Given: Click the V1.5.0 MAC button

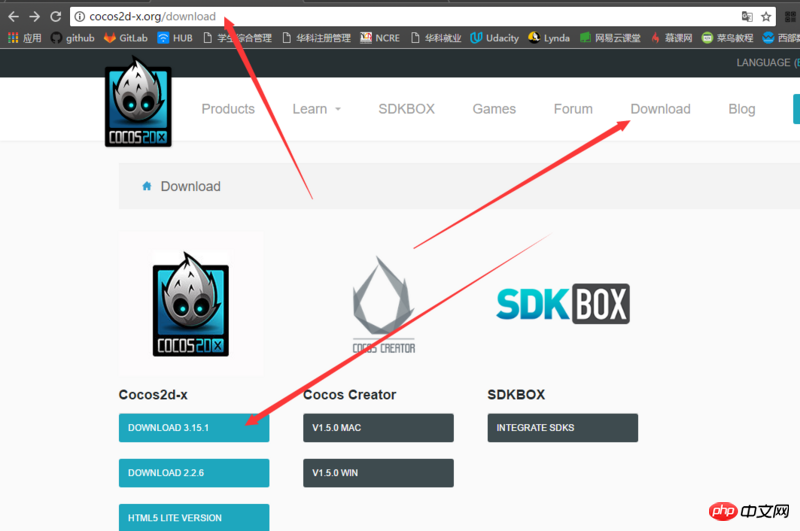Looking at the screenshot, I should point(378,427).
